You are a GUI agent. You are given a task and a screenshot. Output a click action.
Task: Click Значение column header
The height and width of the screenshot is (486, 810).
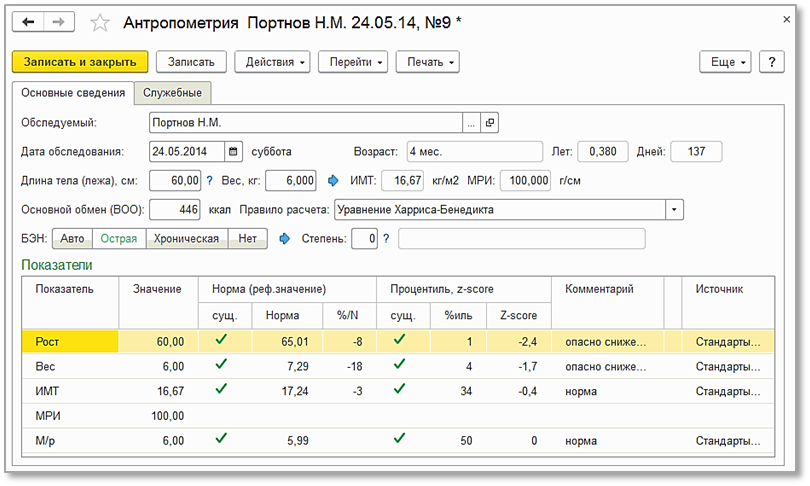tap(157, 289)
